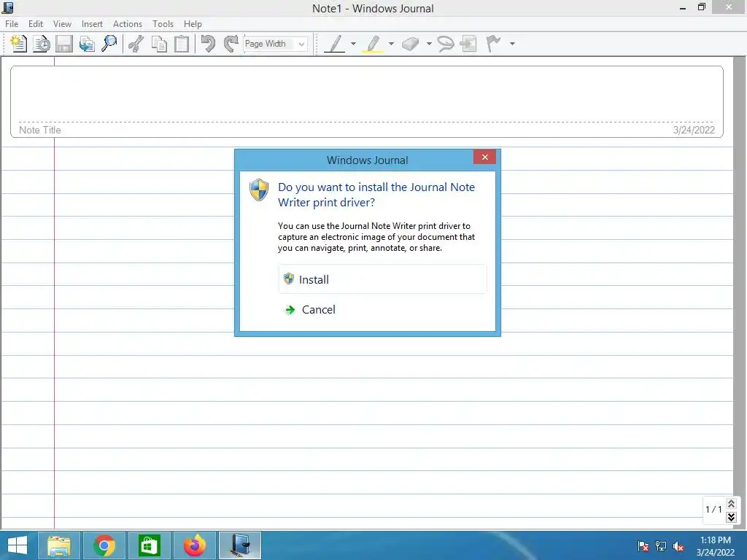Screen dimensions: 747x560
Task: Click the Cut scissors icon
Action: (136, 44)
